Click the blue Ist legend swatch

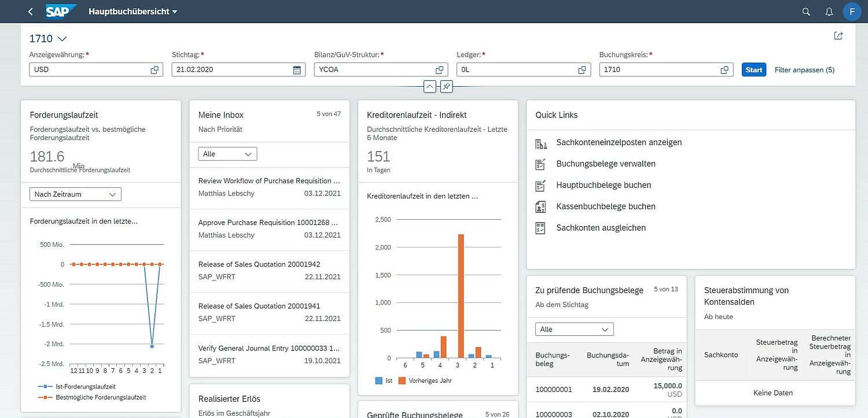pyautogui.click(x=379, y=380)
